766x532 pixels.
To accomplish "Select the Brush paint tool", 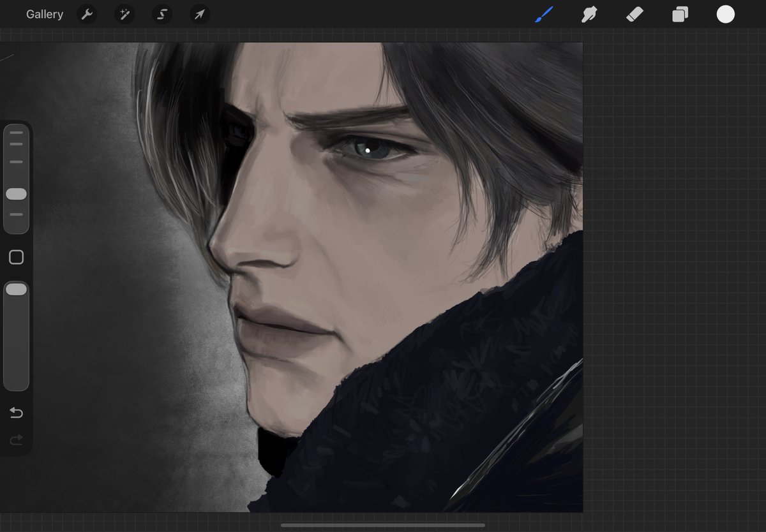I will [543, 14].
